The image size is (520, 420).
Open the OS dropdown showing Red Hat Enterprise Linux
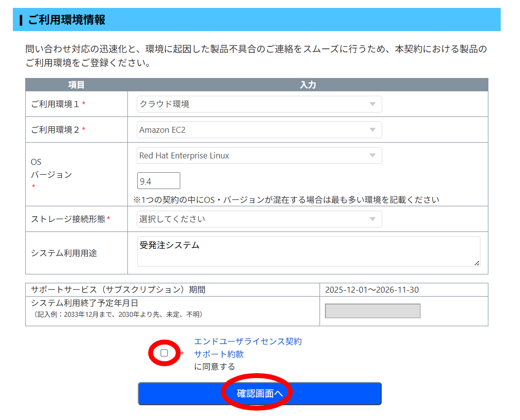(x=259, y=155)
